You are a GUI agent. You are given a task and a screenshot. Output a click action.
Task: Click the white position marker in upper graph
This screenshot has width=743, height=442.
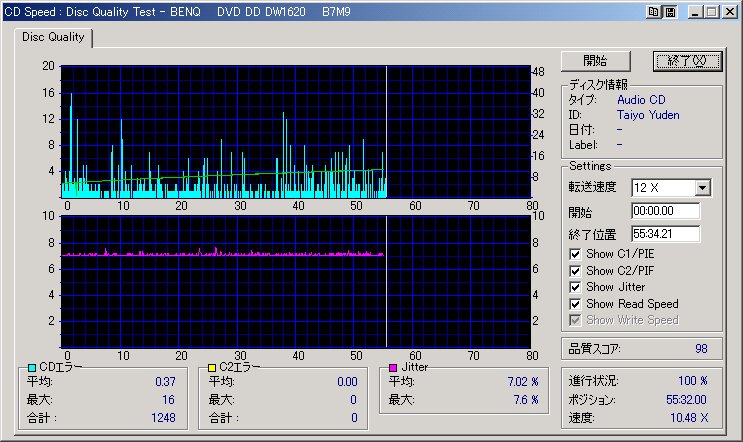pyautogui.click(x=386, y=130)
